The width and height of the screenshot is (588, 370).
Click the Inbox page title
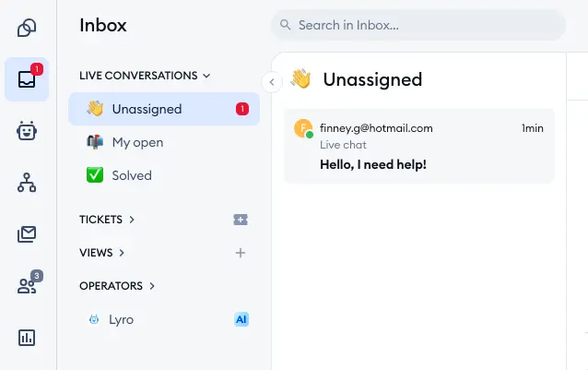coord(103,25)
